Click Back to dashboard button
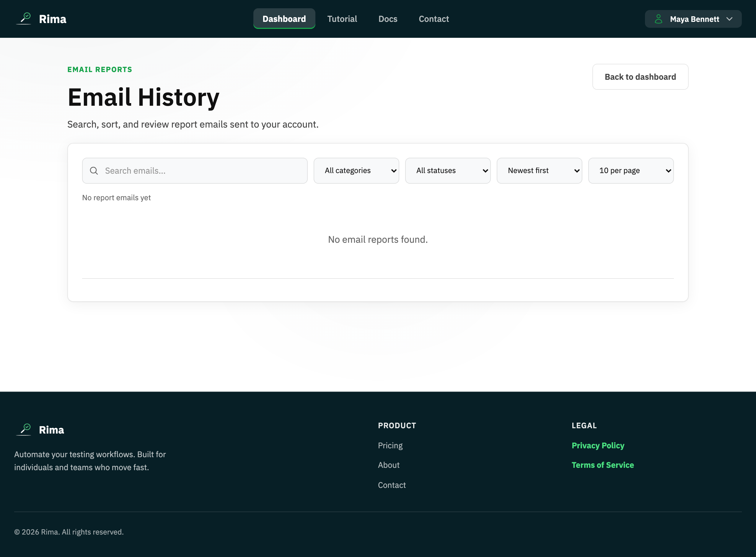The image size is (756, 557). coord(640,77)
